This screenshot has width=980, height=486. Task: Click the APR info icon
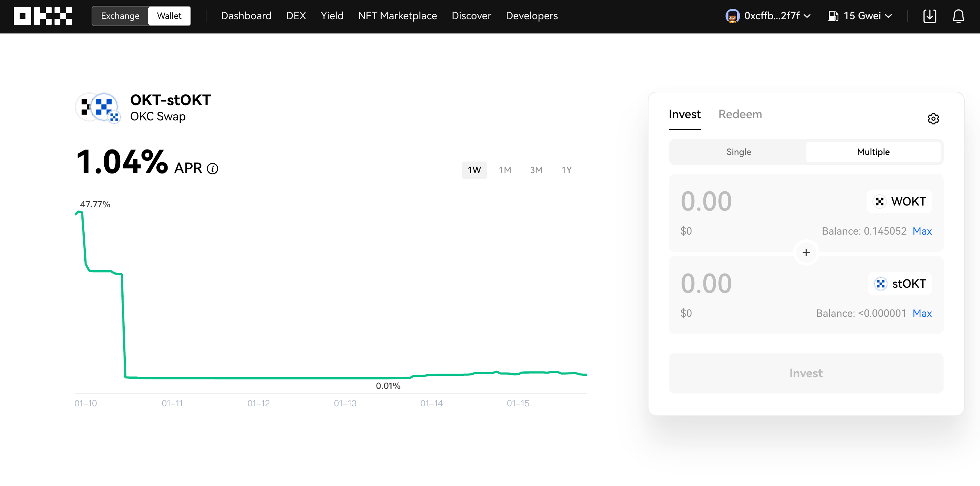[x=212, y=168]
